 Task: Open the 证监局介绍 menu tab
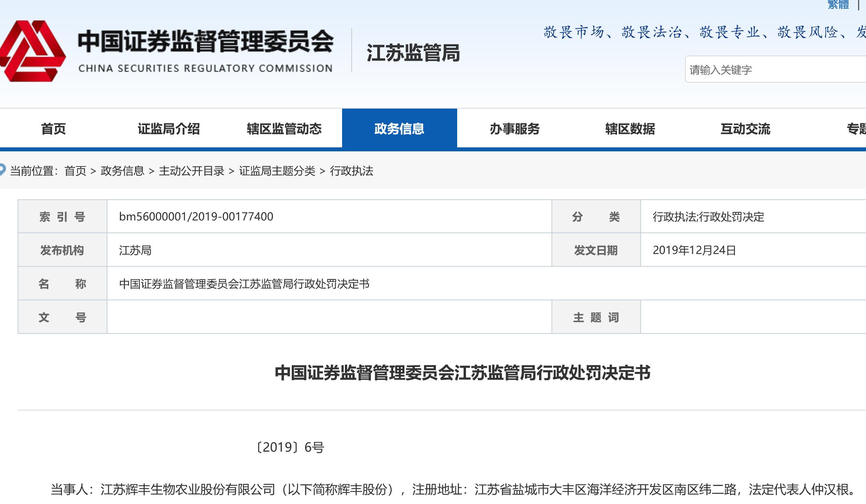tap(169, 129)
